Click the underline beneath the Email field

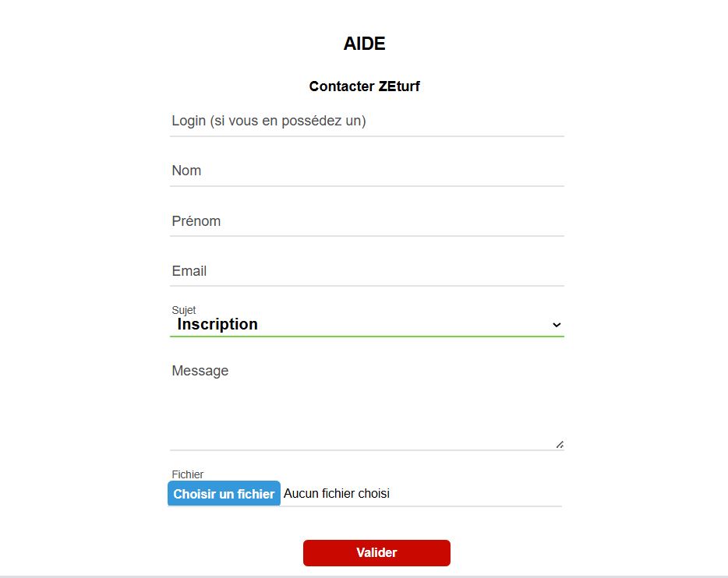tap(367, 286)
